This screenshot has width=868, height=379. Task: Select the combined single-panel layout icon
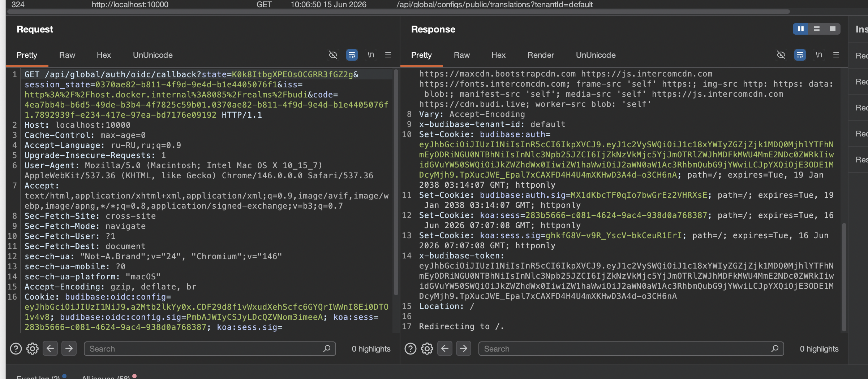point(833,29)
